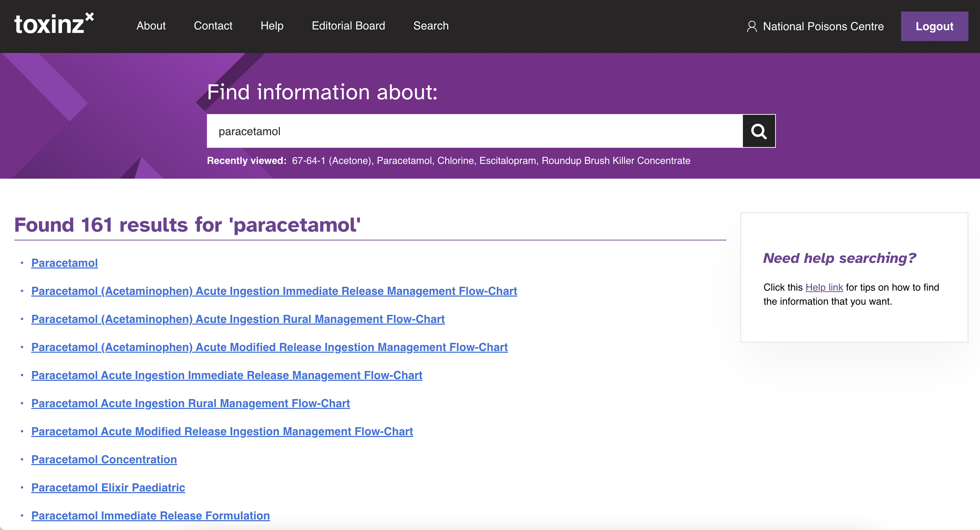This screenshot has height=530, width=980.
Task: Open the Help navigation item
Action: coord(272,26)
